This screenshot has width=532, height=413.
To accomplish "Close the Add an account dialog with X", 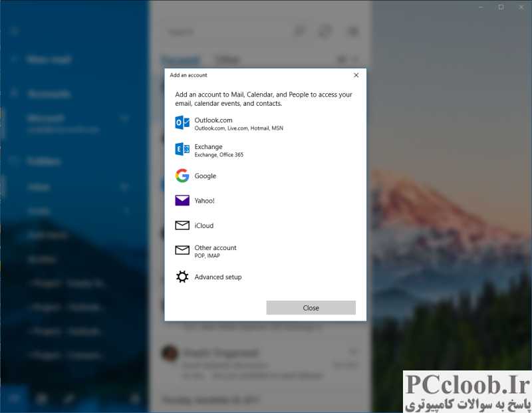I will [x=356, y=75].
